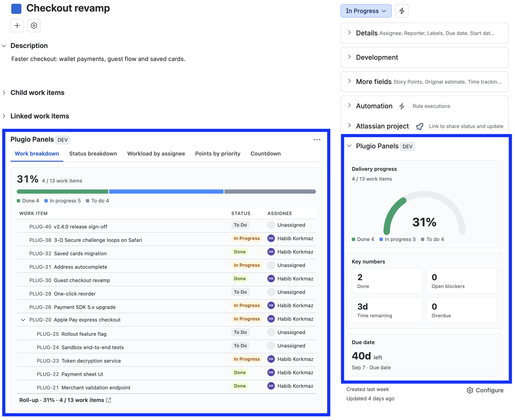Expand the Child work items section
Screen dimensions: 515x420
click(x=4, y=93)
